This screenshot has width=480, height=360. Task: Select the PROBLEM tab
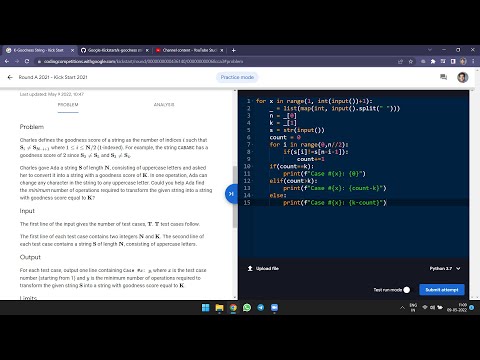coord(68,105)
